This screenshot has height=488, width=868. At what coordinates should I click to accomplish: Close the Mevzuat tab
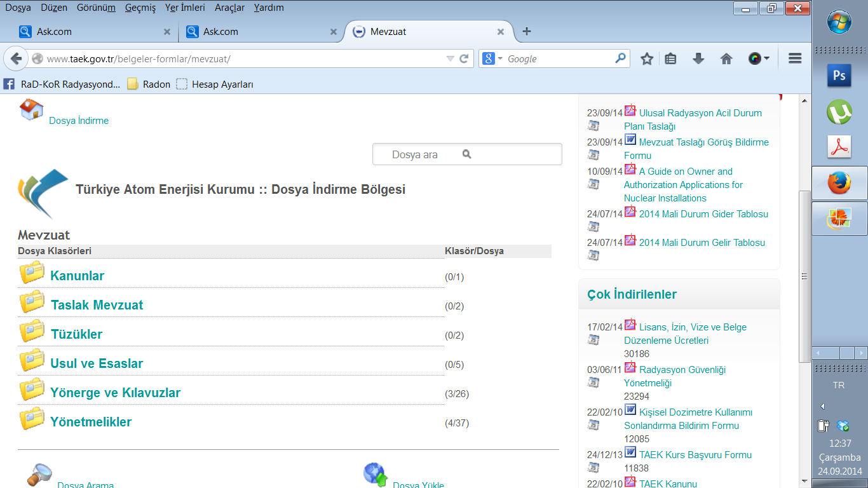[x=501, y=32]
